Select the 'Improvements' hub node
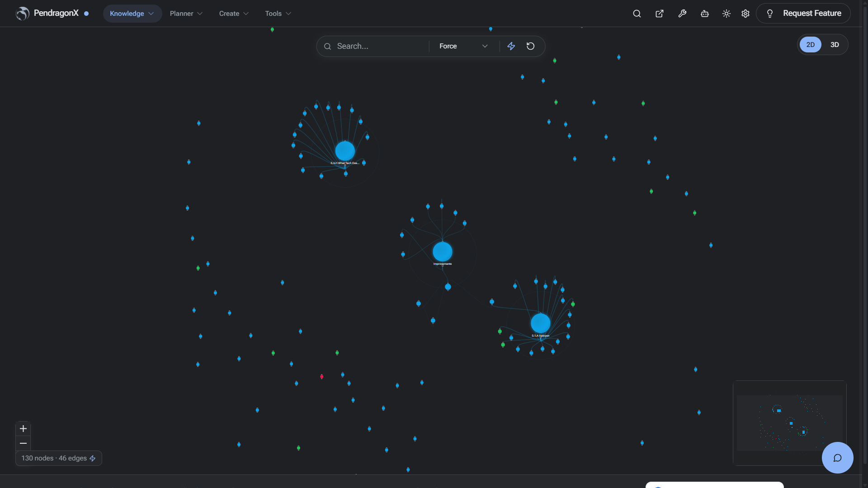Image resolution: width=868 pixels, height=488 pixels. (x=443, y=252)
